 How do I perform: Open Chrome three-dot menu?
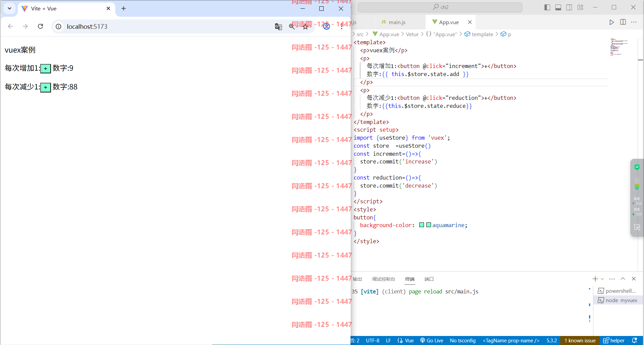341,26
